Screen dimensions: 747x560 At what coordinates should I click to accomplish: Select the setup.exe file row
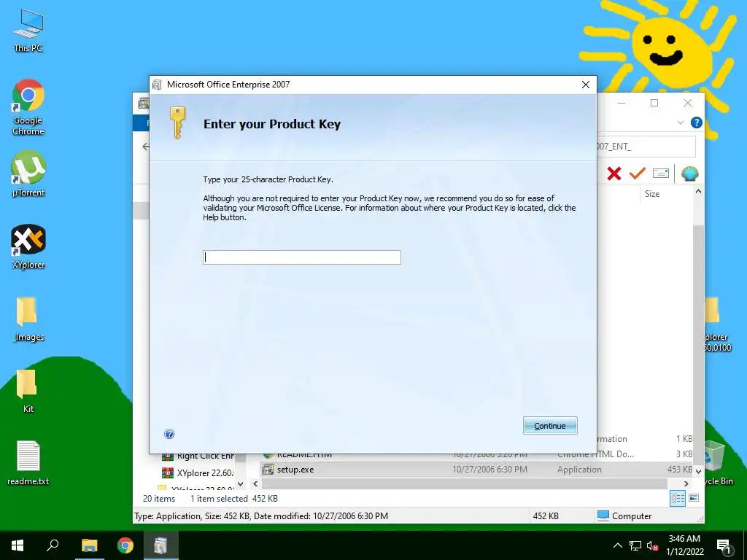(x=476, y=470)
